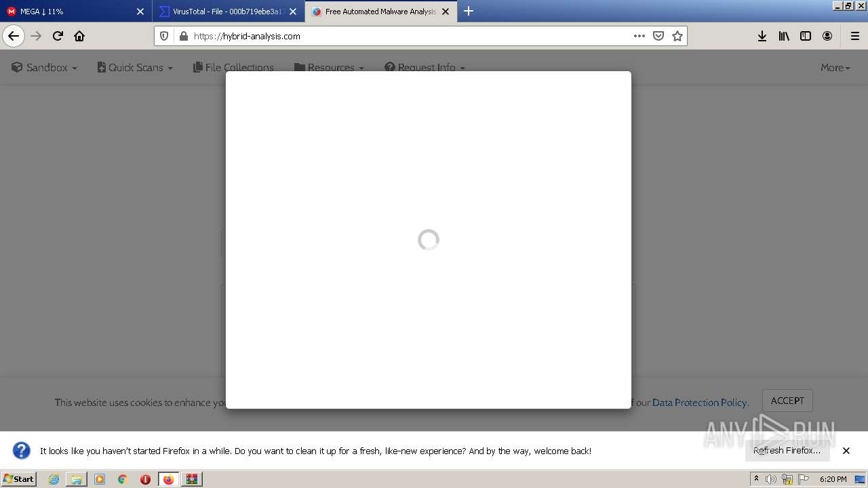Open the More dropdown menu
Screen dimensions: 868x488
pos(835,68)
